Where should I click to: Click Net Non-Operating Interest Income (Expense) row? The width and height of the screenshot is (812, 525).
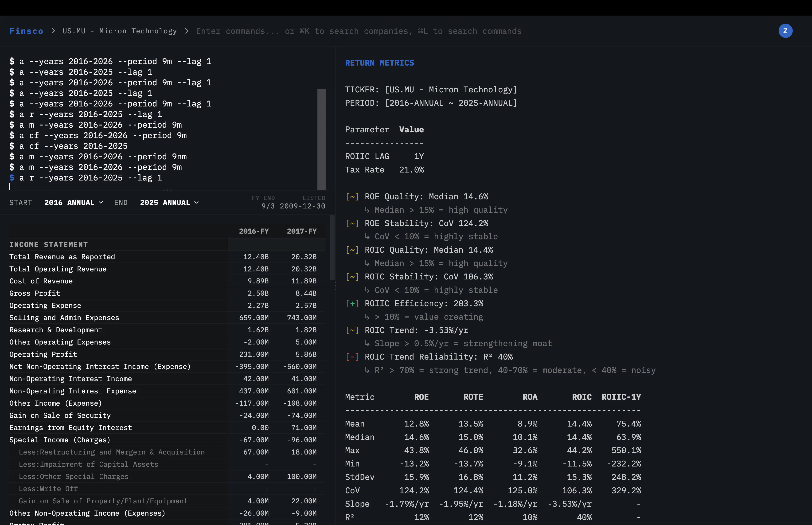click(167, 366)
